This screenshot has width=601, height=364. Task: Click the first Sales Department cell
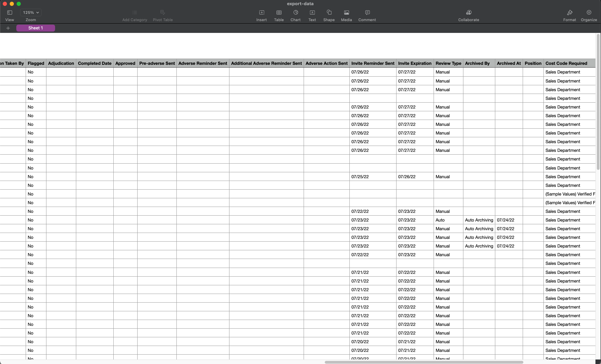[569, 72]
